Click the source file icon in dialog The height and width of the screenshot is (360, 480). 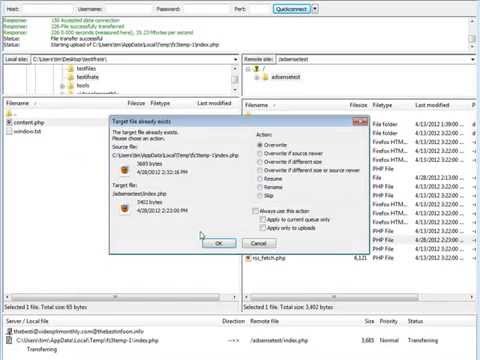coord(125,170)
